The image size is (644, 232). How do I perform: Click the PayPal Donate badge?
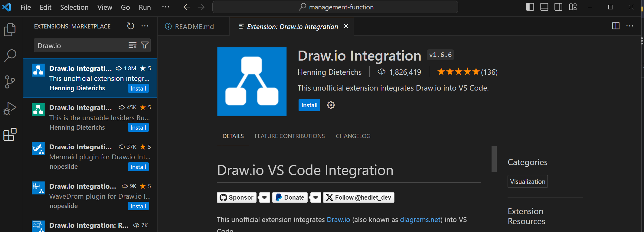pos(290,197)
